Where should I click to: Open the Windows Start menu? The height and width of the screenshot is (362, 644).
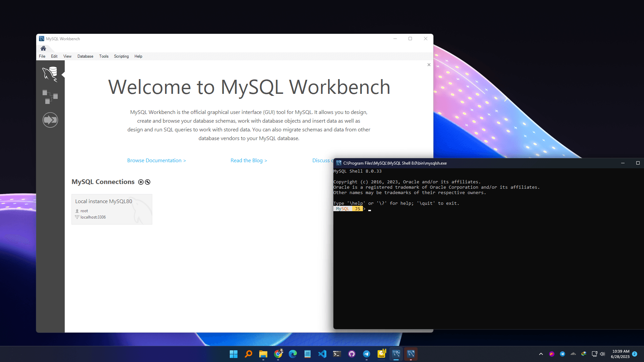point(234,354)
